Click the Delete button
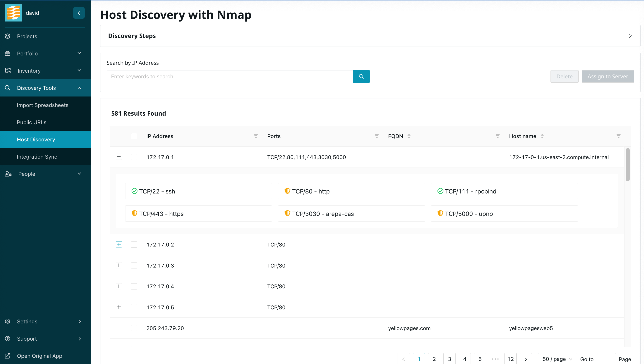Screen dimensions: 644x364 [x=564, y=76]
